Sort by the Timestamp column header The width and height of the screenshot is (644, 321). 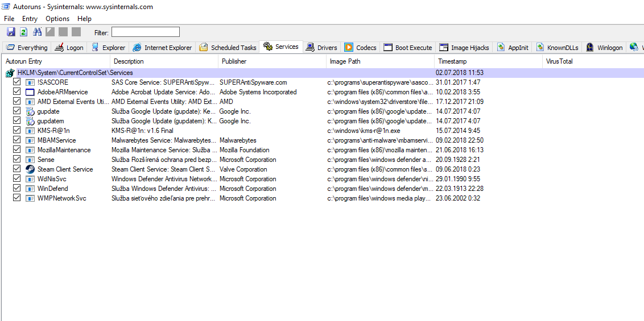point(488,61)
